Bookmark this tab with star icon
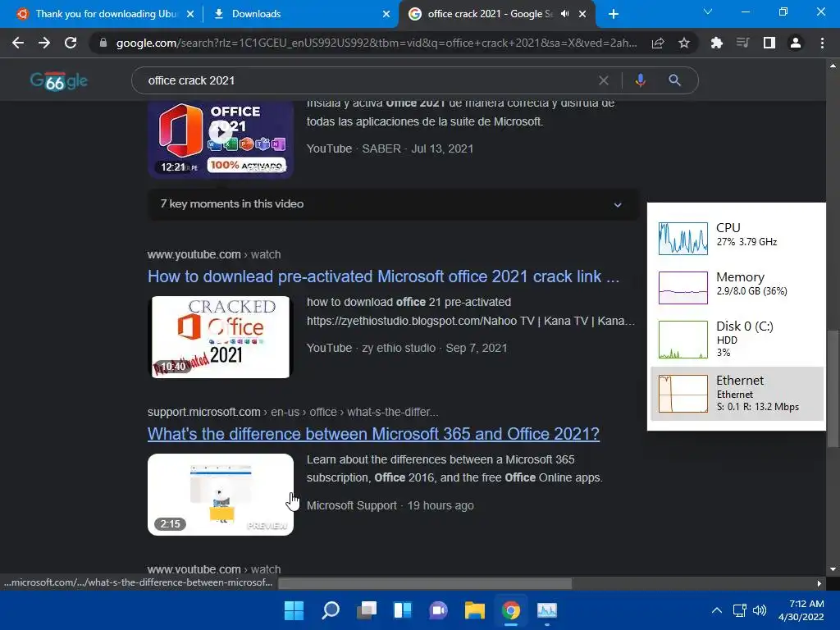The image size is (840, 630). [684, 43]
